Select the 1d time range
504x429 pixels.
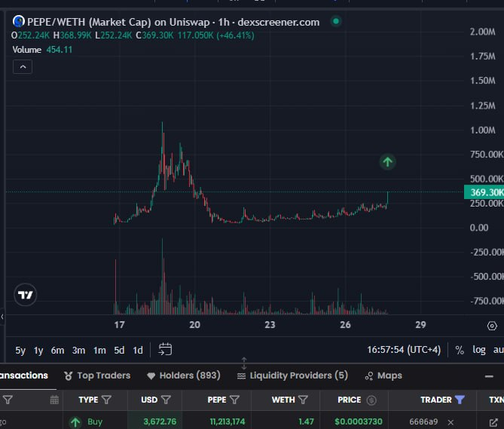[138, 350]
